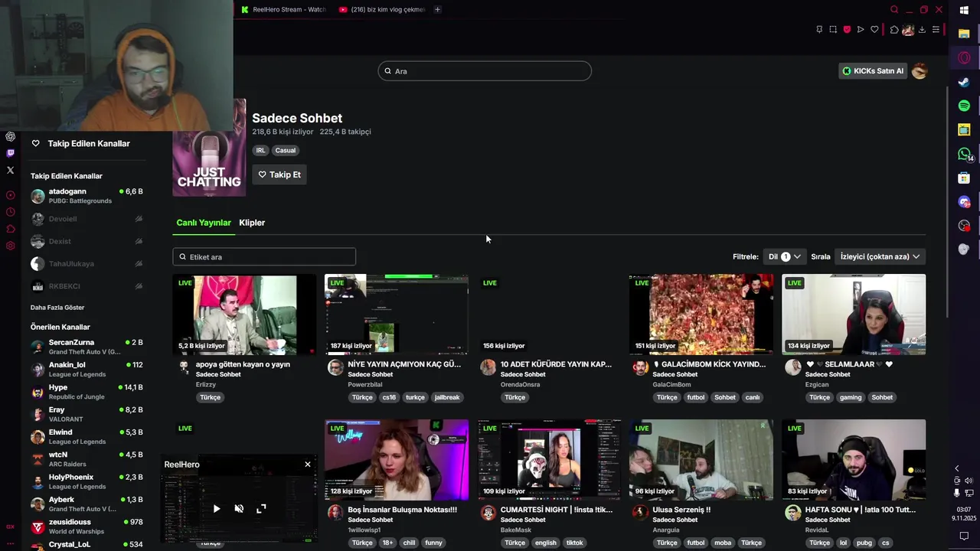Open Boş İnsanlar Buluşma Noktası stream thumbnail

click(x=397, y=460)
